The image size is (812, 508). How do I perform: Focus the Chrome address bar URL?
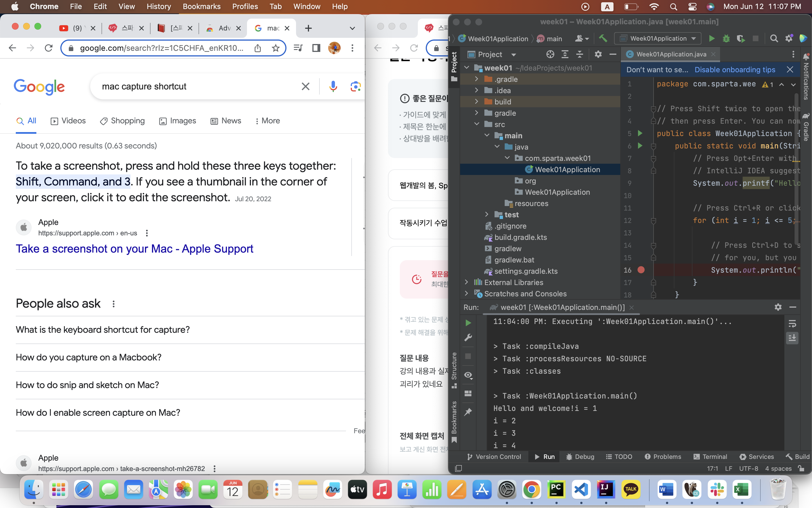pos(162,48)
